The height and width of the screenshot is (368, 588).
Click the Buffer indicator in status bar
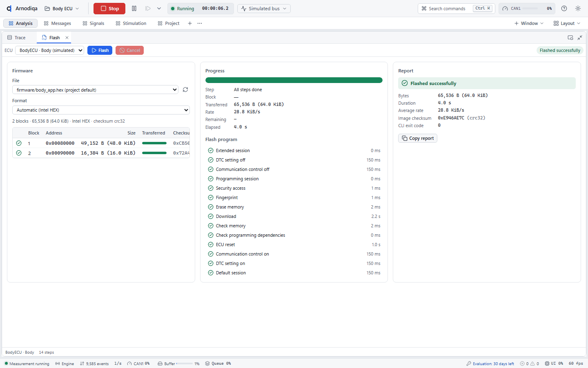pos(178,364)
